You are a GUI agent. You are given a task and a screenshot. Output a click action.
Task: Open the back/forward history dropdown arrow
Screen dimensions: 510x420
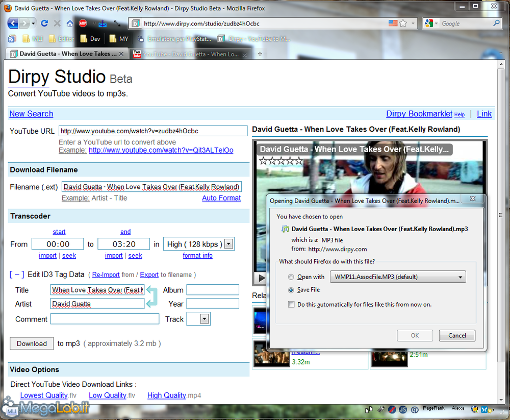(33, 23)
